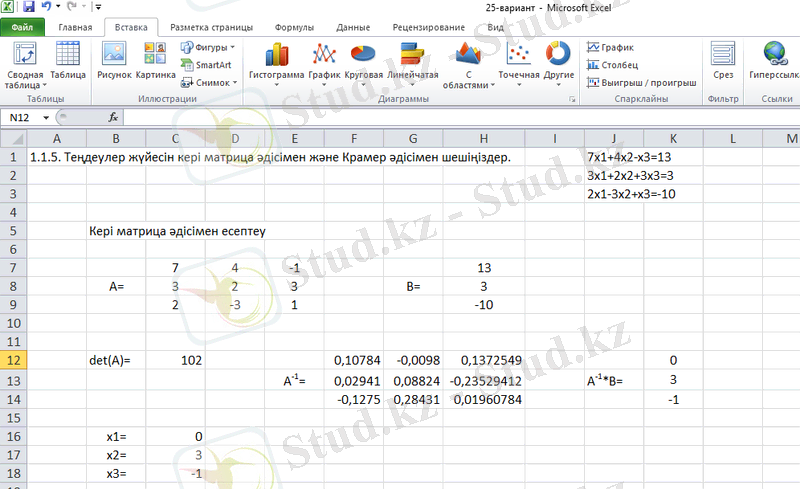Insert a Гиперссылка hyperlink
This screenshot has width=800, height=489.
773,60
